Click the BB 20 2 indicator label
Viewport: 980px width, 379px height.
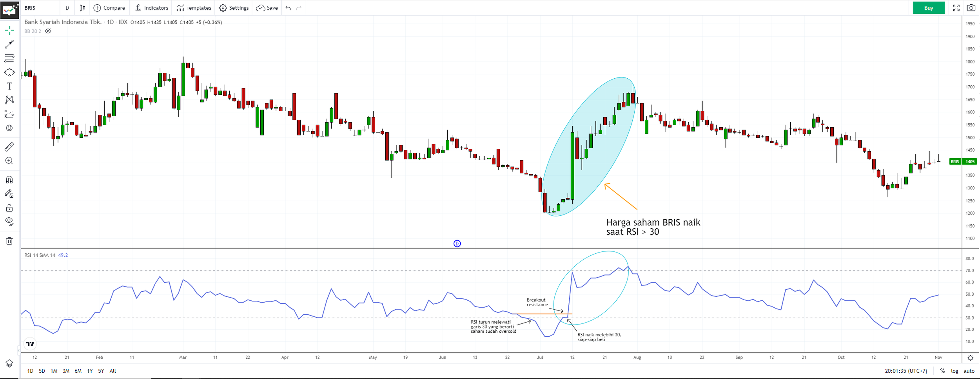[33, 31]
